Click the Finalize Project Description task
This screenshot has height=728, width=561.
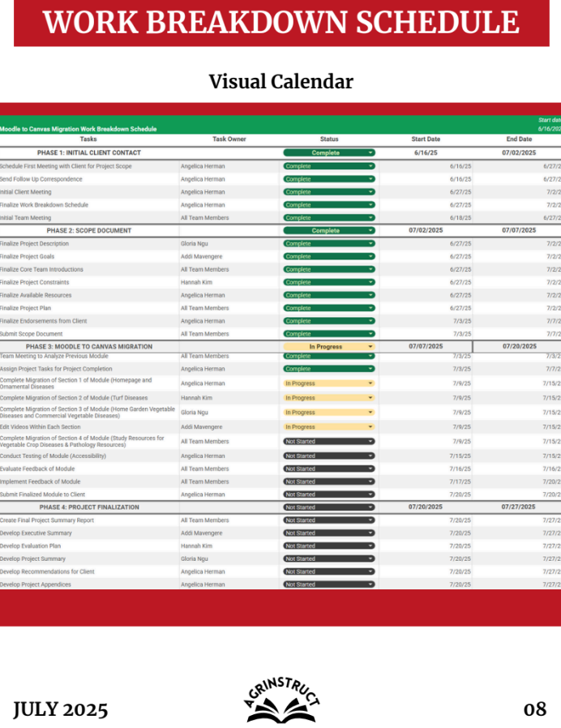coord(34,244)
